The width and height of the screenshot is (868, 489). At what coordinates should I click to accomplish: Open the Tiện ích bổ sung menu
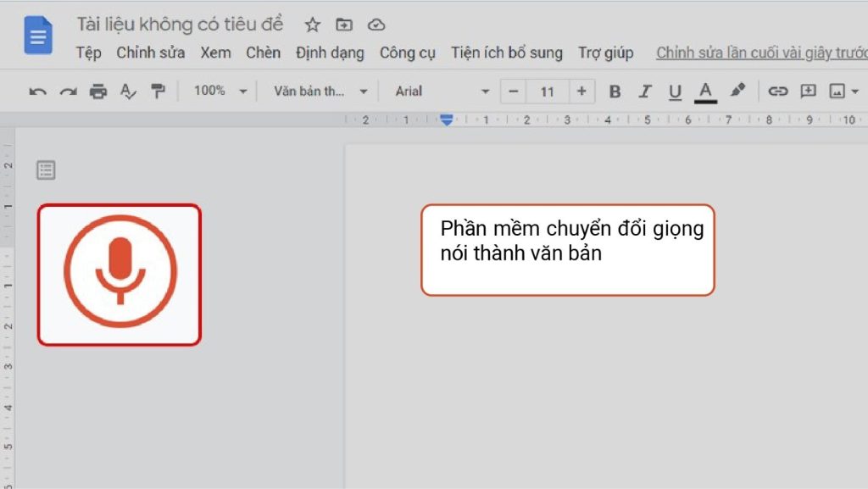pyautogui.click(x=507, y=53)
